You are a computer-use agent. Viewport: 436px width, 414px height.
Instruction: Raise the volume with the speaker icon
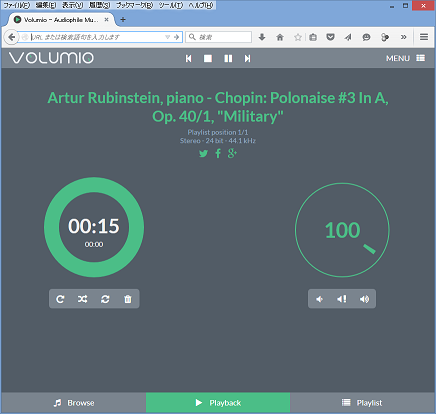[x=364, y=299]
